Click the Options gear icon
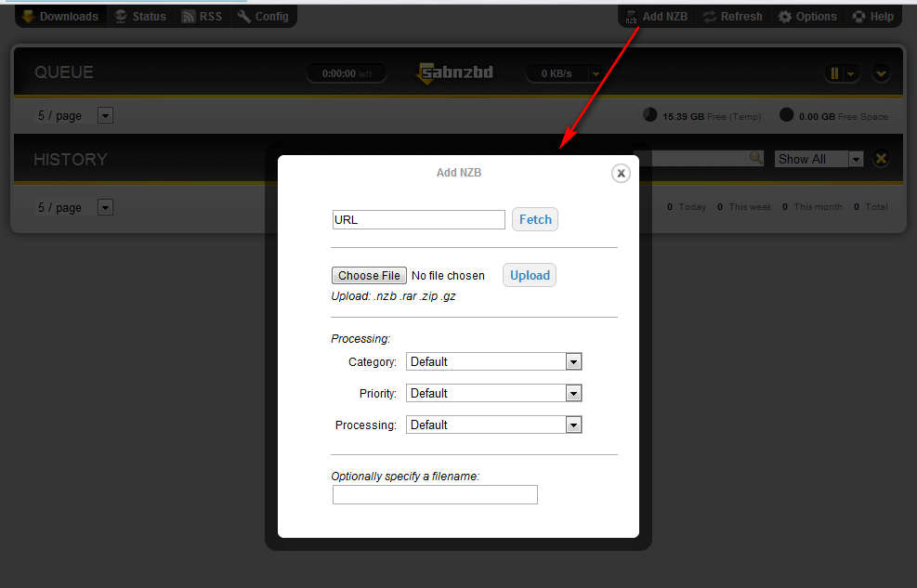Viewport: 917px width, 588px height. click(785, 17)
